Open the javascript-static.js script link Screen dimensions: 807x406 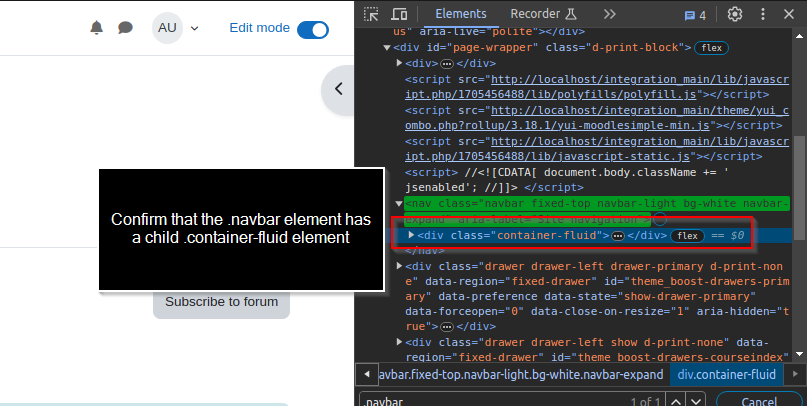click(x=597, y=149)
